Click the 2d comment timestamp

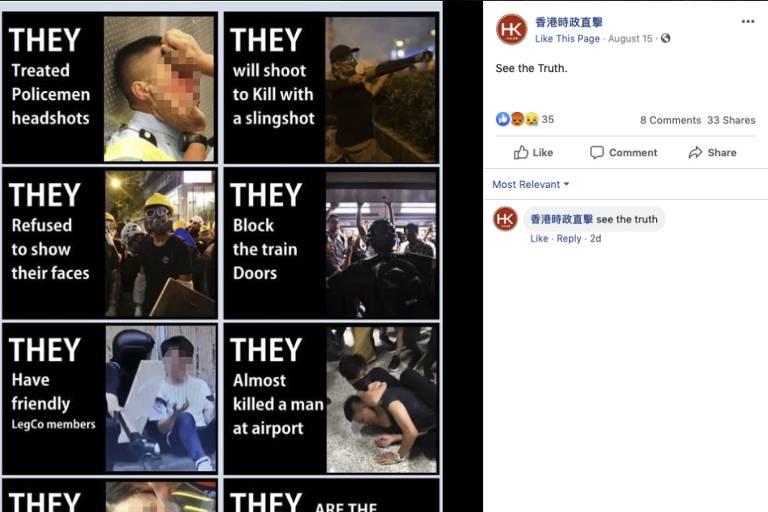[595, 239]
